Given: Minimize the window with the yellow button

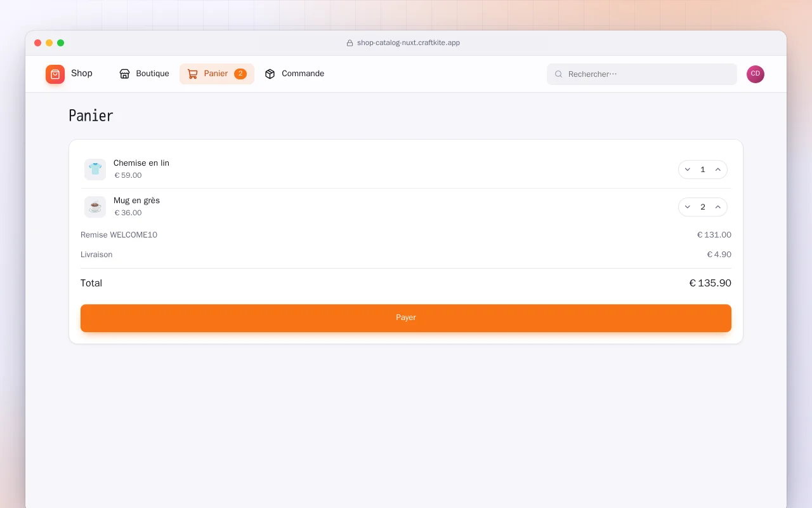Looking at the screenshot, I should click(49, 43).
